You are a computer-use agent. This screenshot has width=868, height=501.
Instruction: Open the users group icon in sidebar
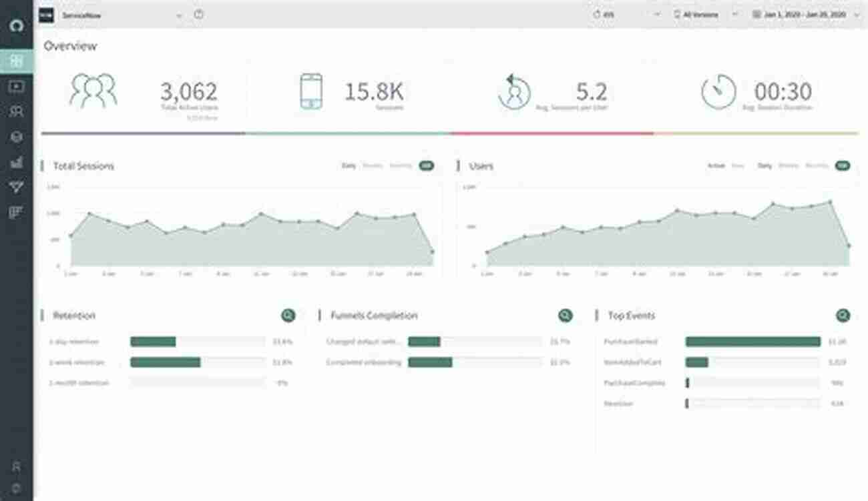pyautogui.click(x=17, y=111)
